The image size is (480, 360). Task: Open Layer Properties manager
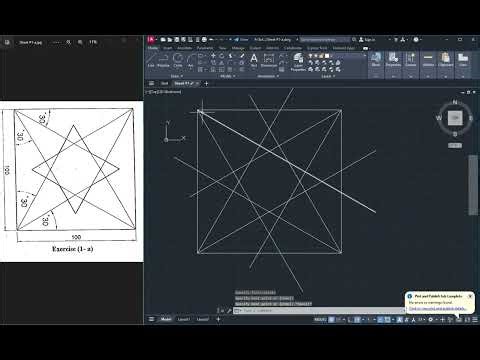[298, 62]
